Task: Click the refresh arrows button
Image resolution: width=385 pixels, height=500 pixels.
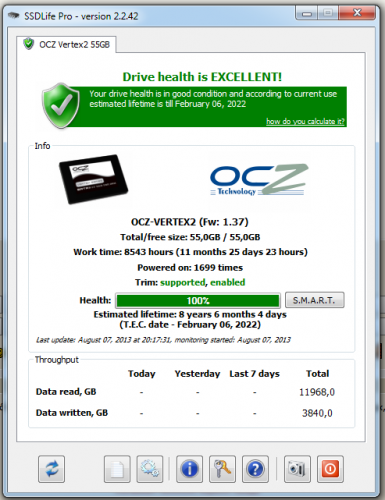Action: click(51, 469)
